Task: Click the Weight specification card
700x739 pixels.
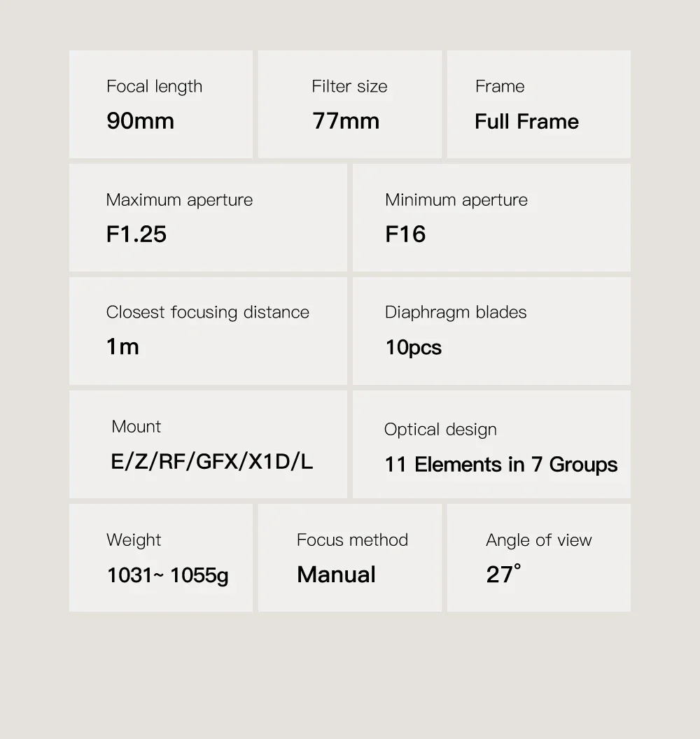Action: click(x=161, y=558)
